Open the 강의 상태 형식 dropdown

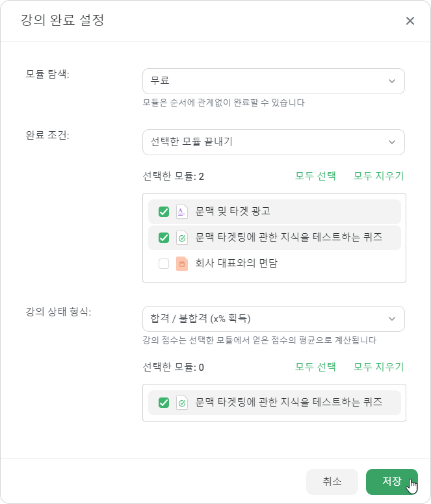[274, 319]
